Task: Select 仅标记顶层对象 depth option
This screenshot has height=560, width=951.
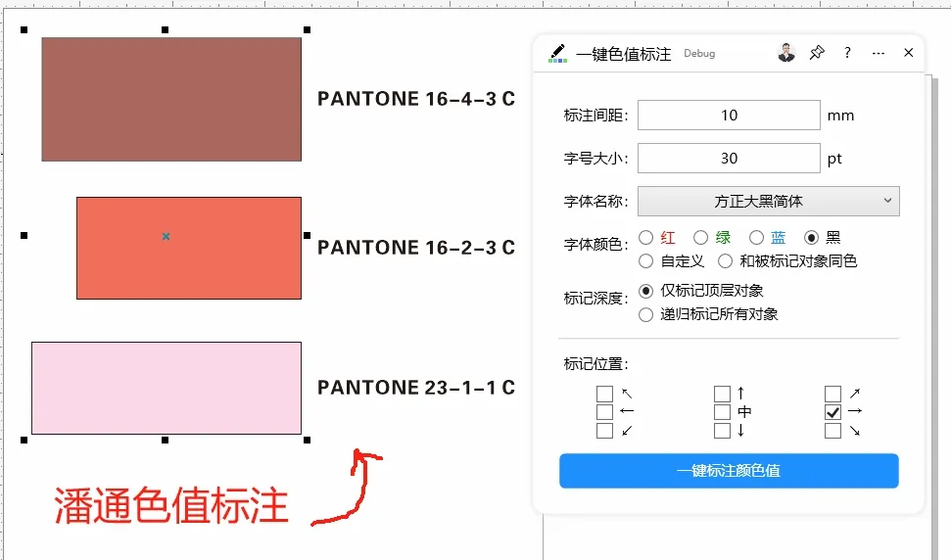Action: tap(646, 291)
